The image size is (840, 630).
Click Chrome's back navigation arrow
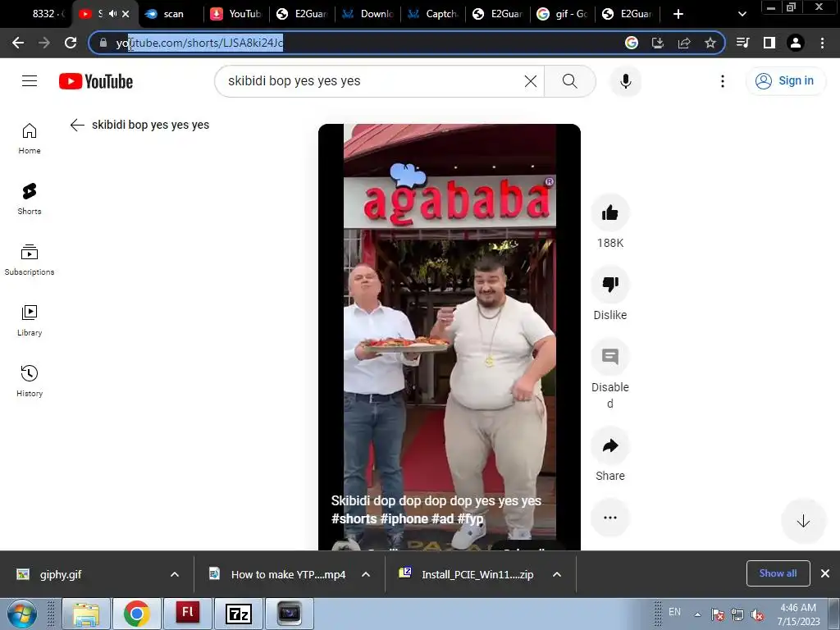pos(18,43)
